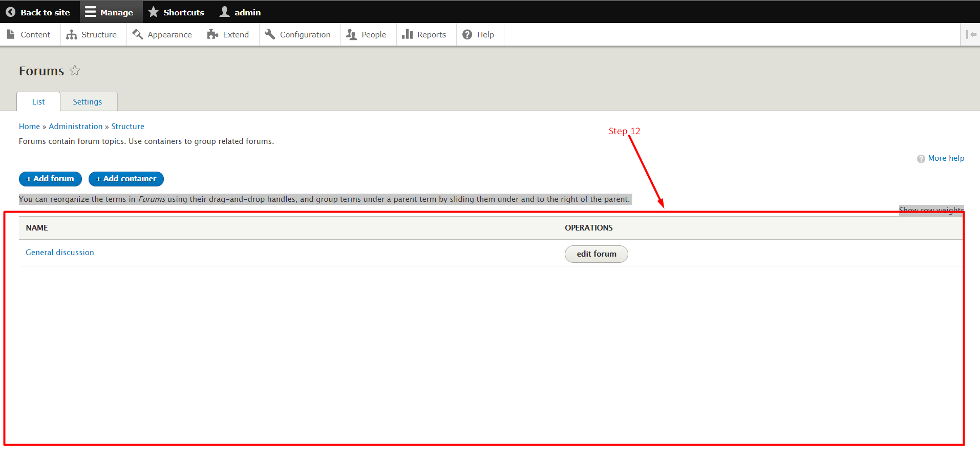Add Forums page to shortcuts with star
The height and width of the screenshot is (460, 980).
click(75, 71)
